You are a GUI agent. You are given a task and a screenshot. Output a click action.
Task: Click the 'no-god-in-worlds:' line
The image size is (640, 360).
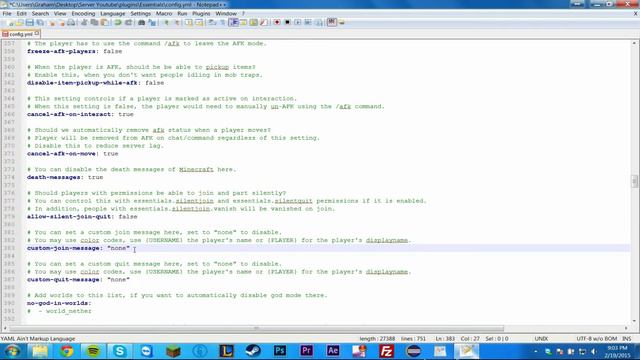pos(59,303)
